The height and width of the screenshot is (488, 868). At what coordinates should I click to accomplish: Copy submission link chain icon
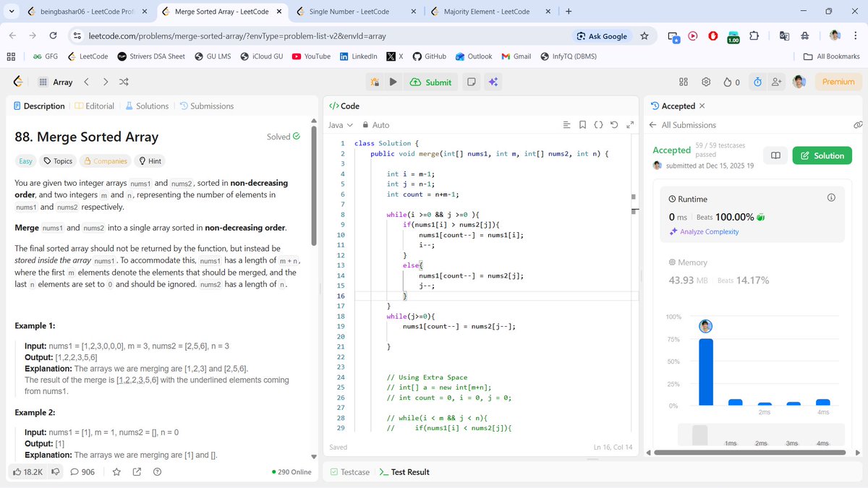pyautogui.click(x=858, y=125)
